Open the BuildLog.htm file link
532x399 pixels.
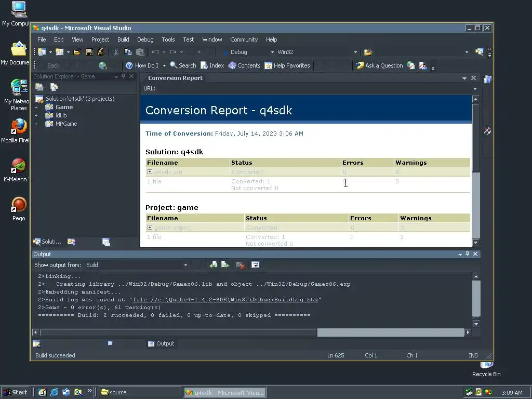225,300
